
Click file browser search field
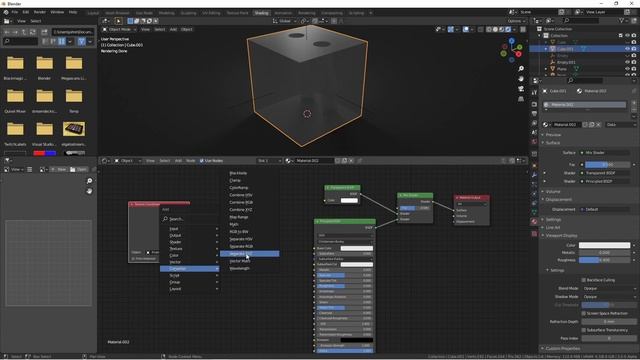[x=20, y=41]
